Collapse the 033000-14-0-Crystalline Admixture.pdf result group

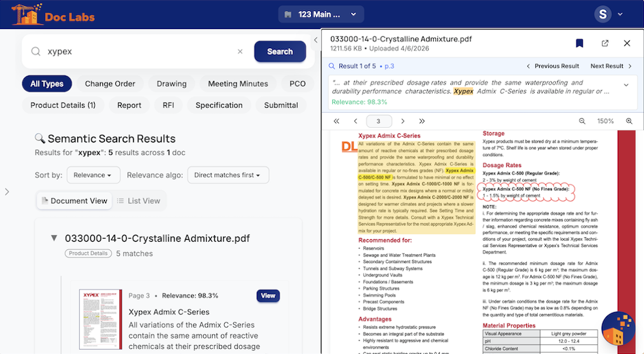pos(54,238)
